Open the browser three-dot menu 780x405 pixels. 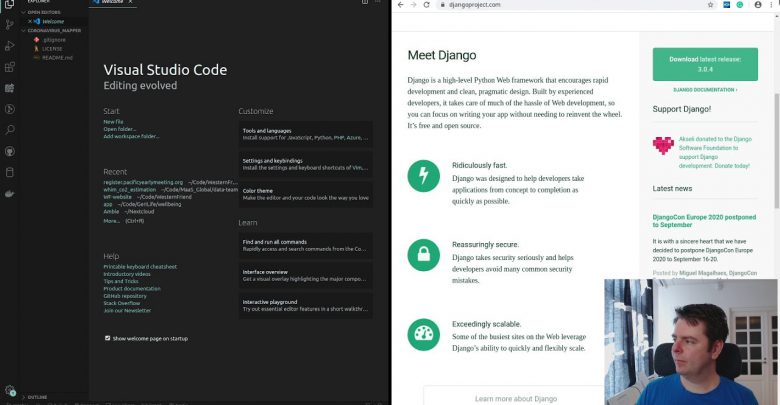771,4
